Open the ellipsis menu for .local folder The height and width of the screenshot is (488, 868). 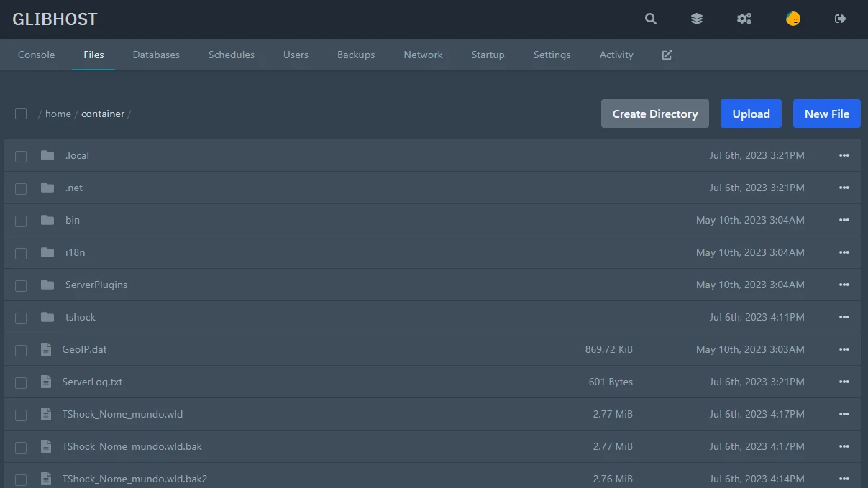point(844,155)
